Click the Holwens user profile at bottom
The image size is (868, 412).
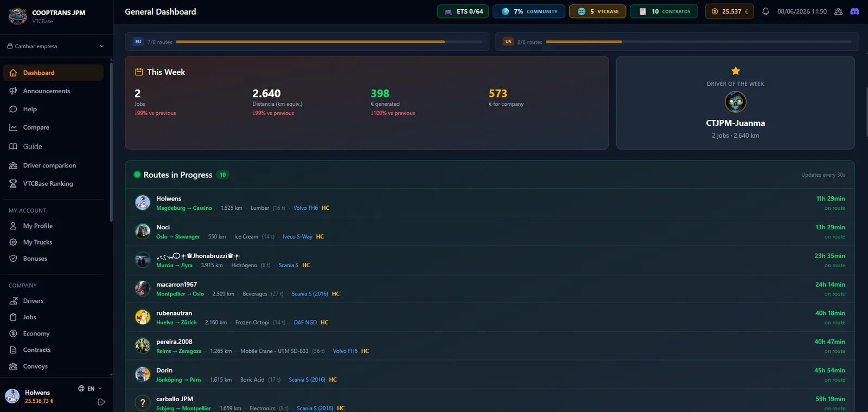coord(39,396)
